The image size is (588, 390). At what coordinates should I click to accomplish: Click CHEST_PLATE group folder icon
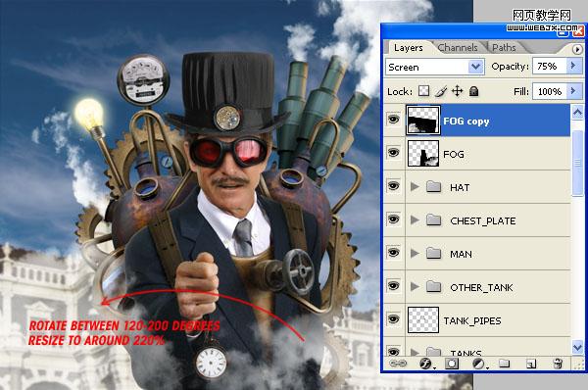point(433,219)
